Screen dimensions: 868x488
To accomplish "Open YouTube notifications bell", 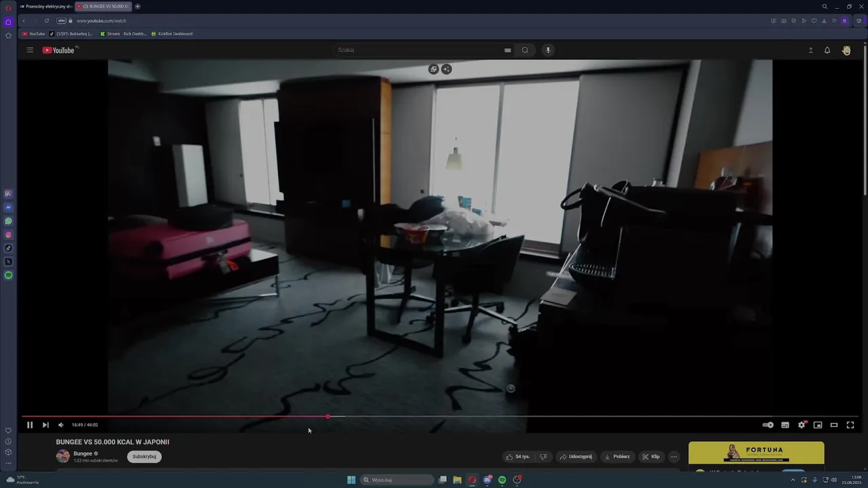I will pyautogui.click(x=827, y=50).
